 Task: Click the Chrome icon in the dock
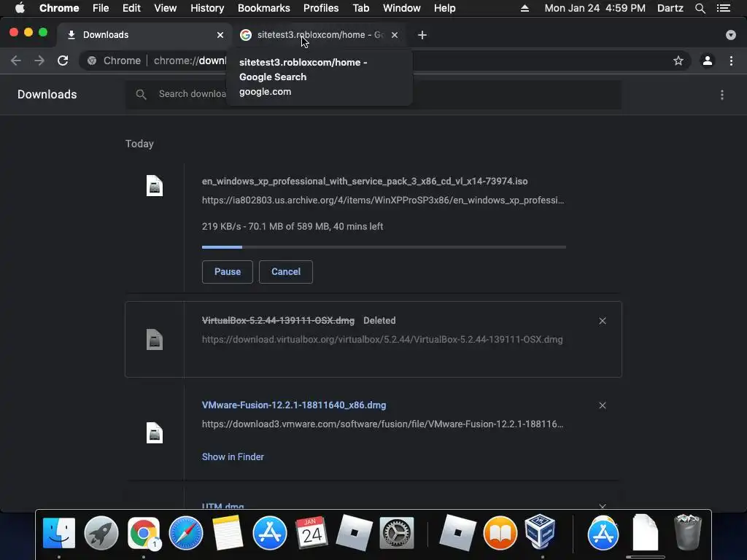(x=144, y=533)
